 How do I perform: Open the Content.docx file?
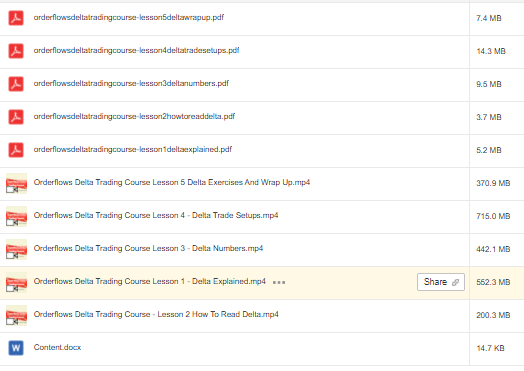coord(57,348)
